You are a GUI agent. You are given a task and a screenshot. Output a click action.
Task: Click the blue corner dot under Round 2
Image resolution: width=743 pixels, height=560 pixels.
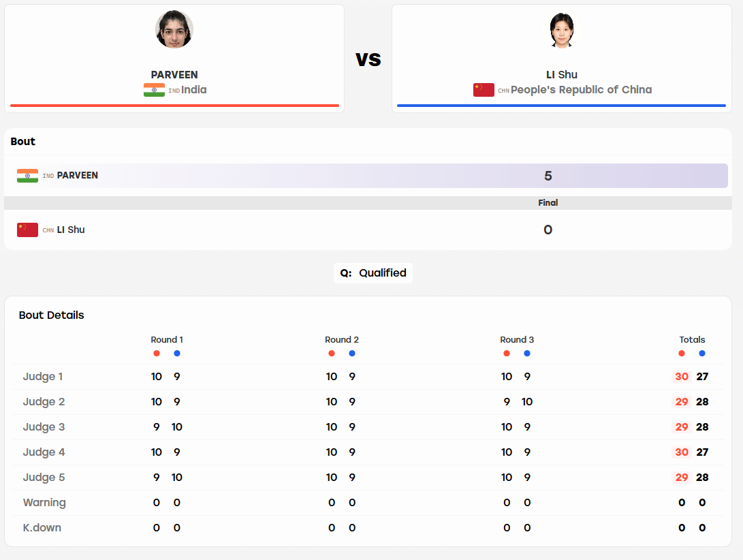pos(352,354)
